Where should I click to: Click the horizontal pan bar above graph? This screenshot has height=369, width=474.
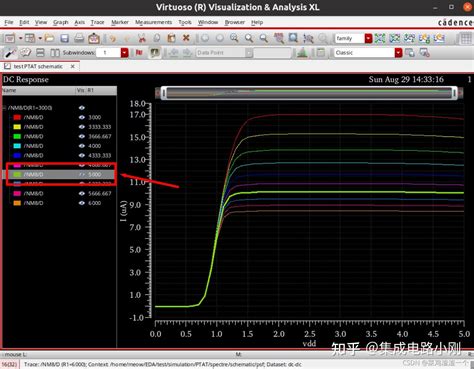tap(309, 93)
